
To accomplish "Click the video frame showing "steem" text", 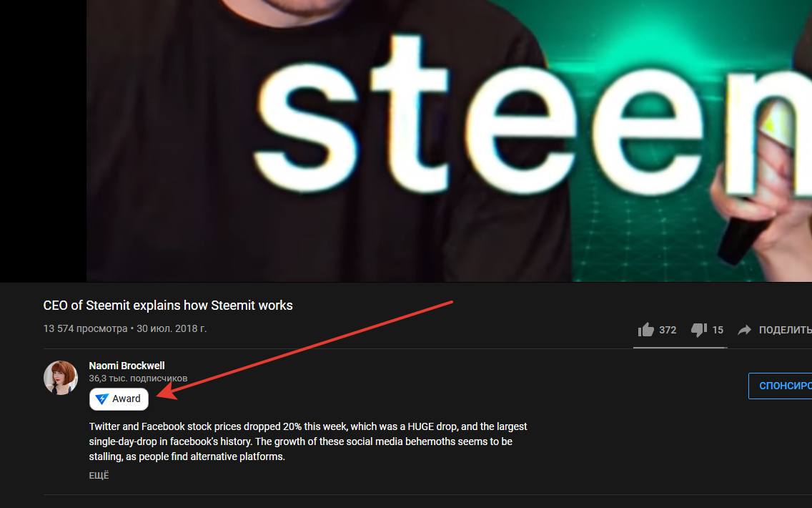I will [449, 140].
